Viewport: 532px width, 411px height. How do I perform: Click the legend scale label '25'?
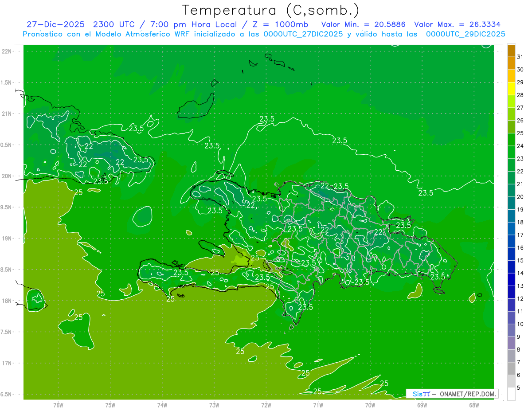520,133
